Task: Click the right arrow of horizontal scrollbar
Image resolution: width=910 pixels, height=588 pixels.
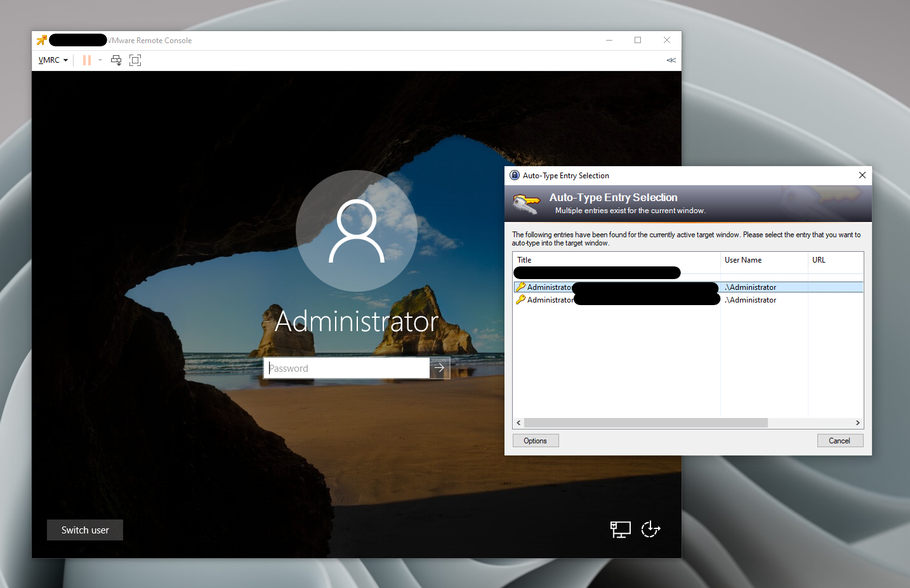Action: click(857, 423)
